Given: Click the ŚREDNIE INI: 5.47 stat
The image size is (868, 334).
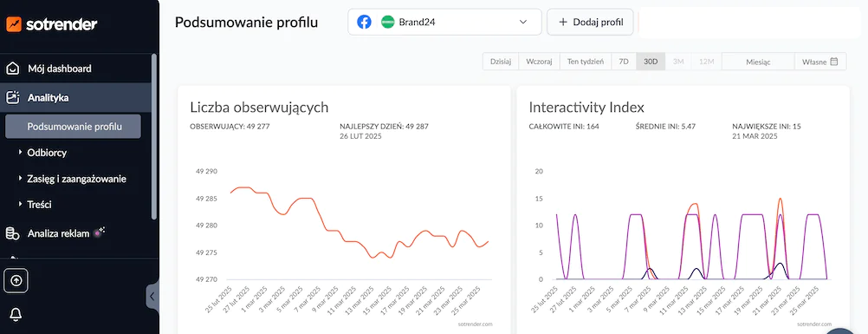Looking at the screenshot, I should coord(665,127).
